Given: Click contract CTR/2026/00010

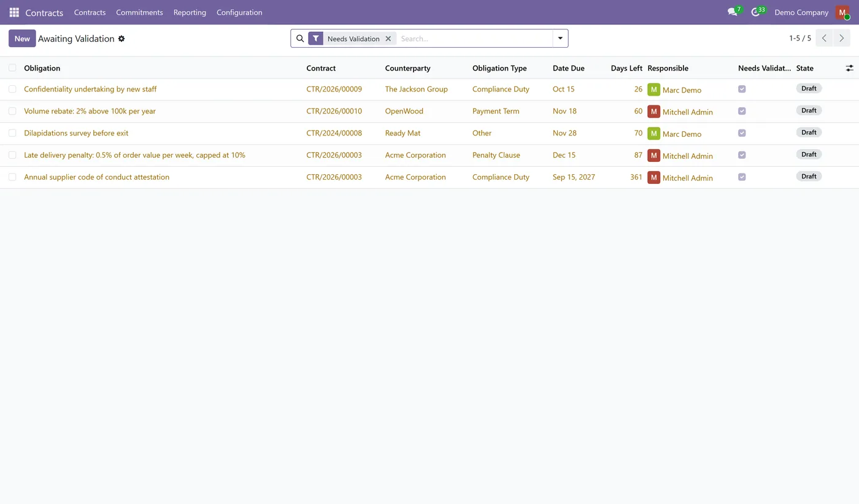Looking at the screenshot, I should pyautogui.click(x=334, y=111).
